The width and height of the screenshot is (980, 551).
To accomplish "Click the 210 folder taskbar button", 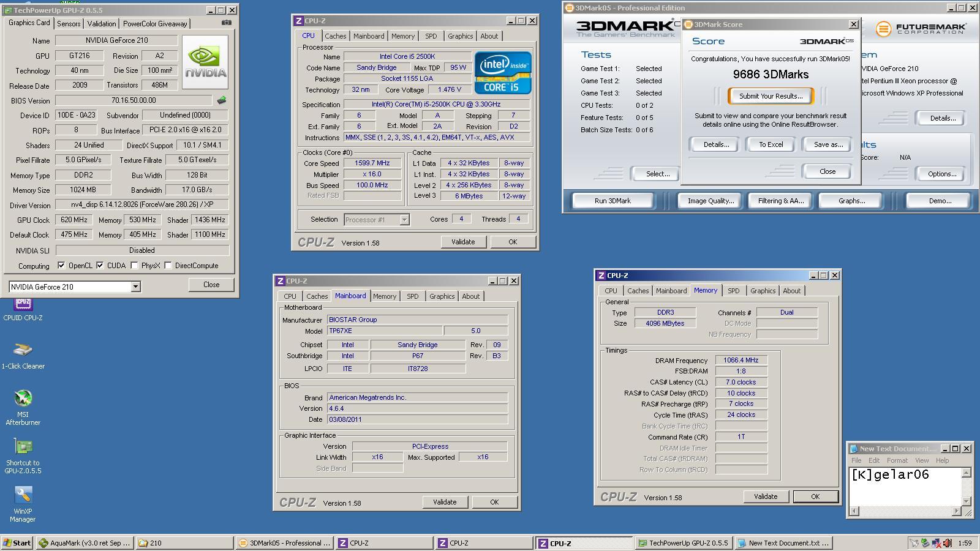I will tap(184, 543).
